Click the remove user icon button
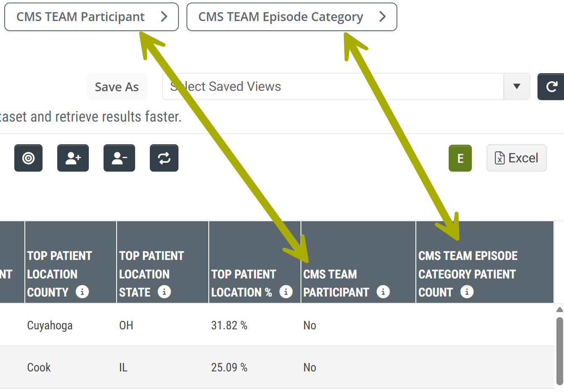The height and width of the screenshot is (392, 564). coord(119,158)
